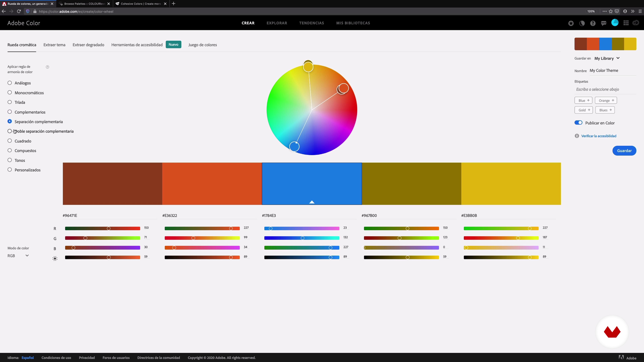
Task: Click the 120% zoom level indicator
Action: click(x=591, y=11)
